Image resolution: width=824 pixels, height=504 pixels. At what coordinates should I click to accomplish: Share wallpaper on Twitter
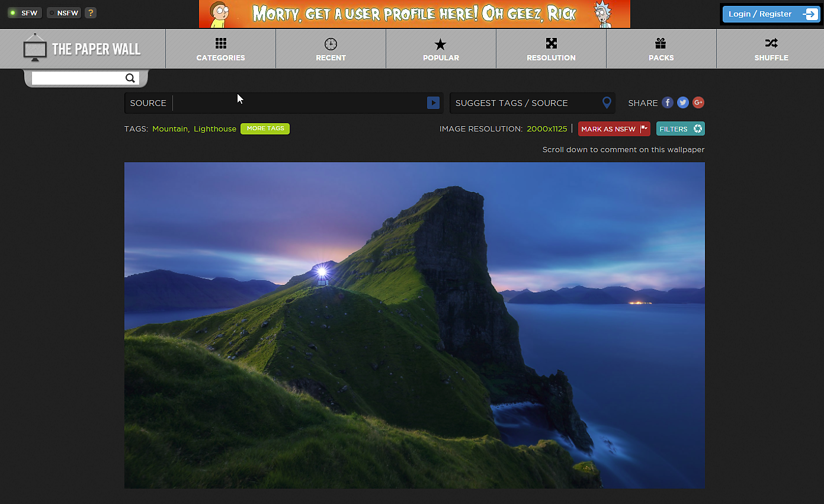click(683, 102)
